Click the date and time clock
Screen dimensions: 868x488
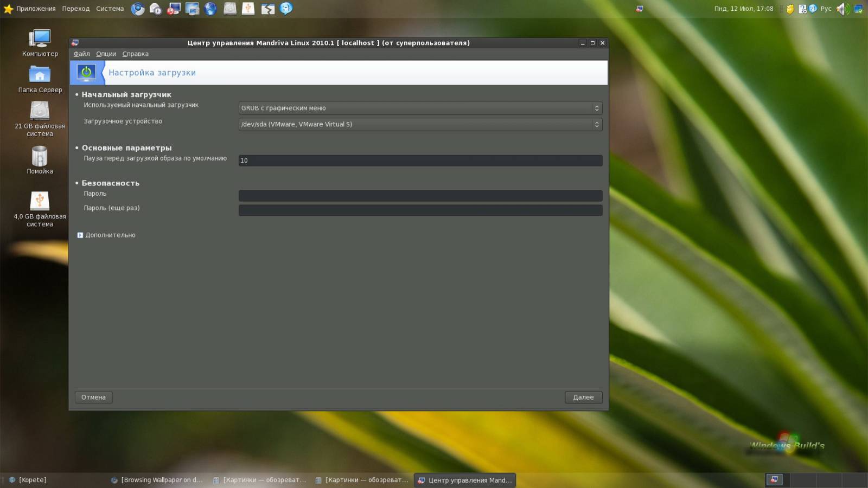point(744,9)
